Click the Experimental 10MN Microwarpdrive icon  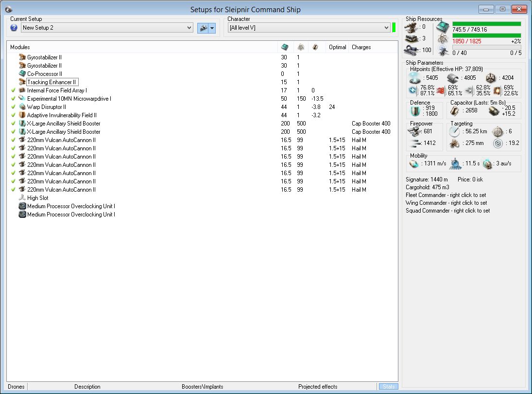22,98
